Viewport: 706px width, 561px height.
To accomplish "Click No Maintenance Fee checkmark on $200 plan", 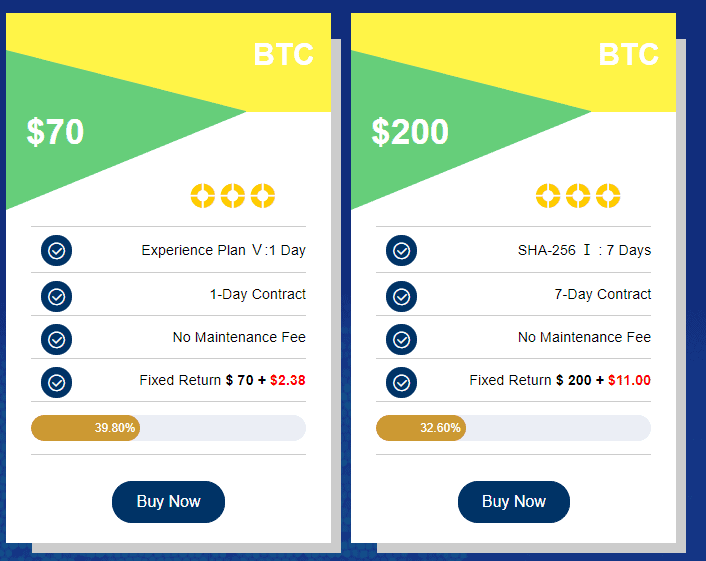I will (x=401, y=339).
